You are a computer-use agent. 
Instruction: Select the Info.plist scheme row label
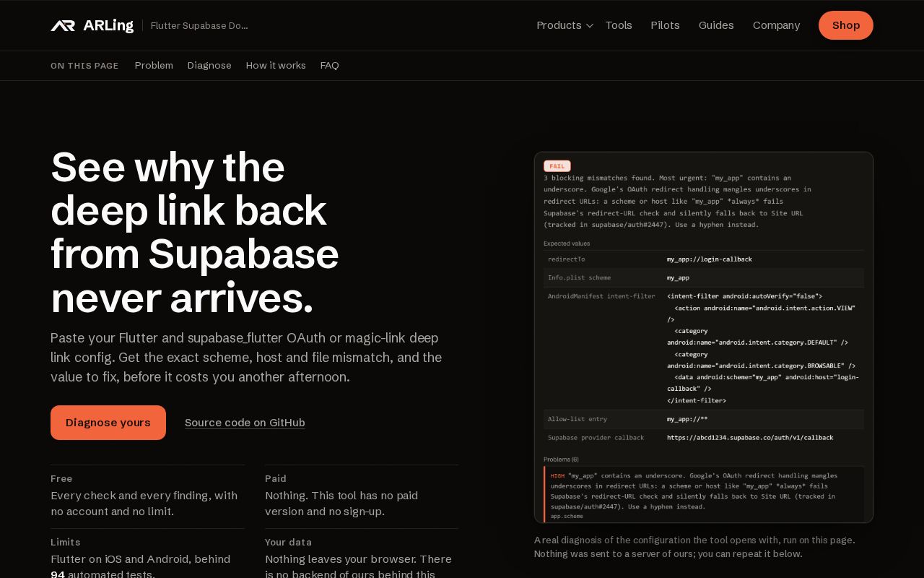[579, 277]
